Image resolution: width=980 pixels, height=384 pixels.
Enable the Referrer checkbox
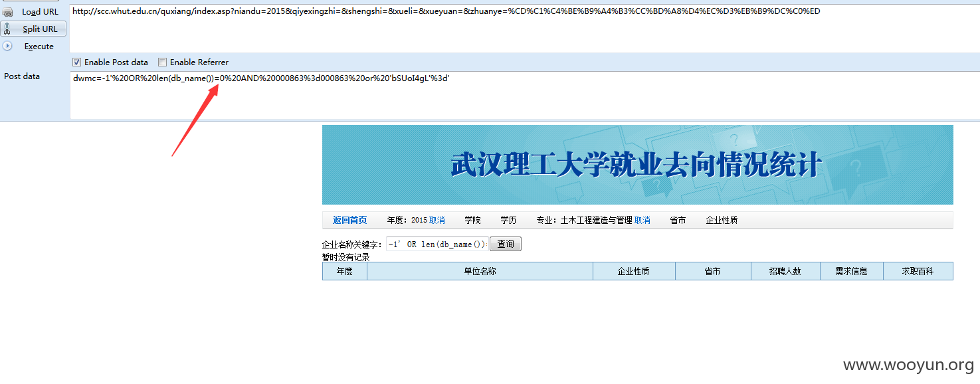tap(162, 62)
